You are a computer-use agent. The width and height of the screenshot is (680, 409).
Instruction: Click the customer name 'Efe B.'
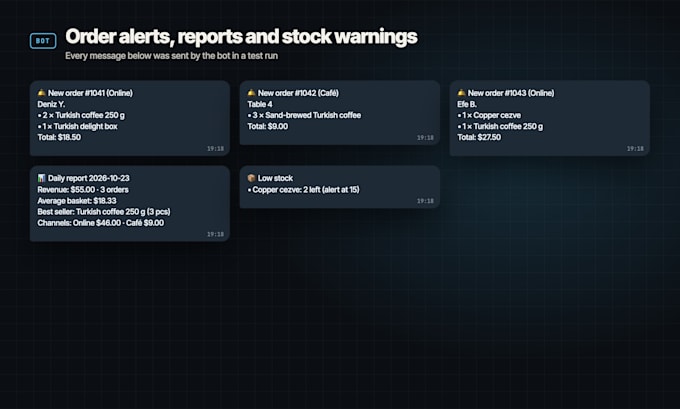click(x=467, y=104)
